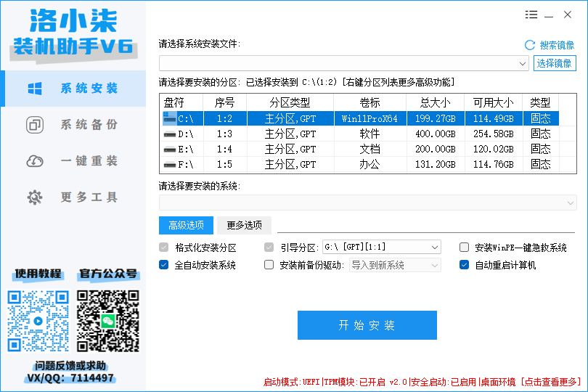Select the D:\ drive icon row

(169, 134)
